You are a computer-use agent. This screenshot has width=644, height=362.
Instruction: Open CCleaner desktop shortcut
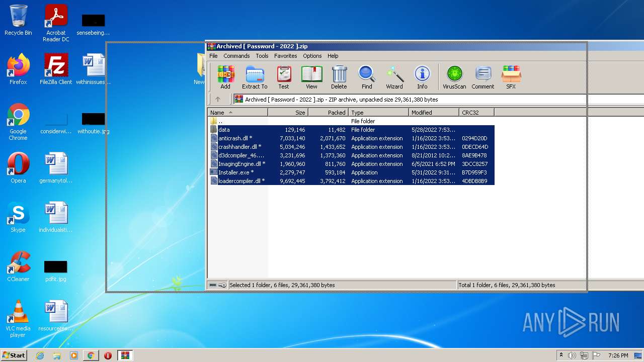18,266
